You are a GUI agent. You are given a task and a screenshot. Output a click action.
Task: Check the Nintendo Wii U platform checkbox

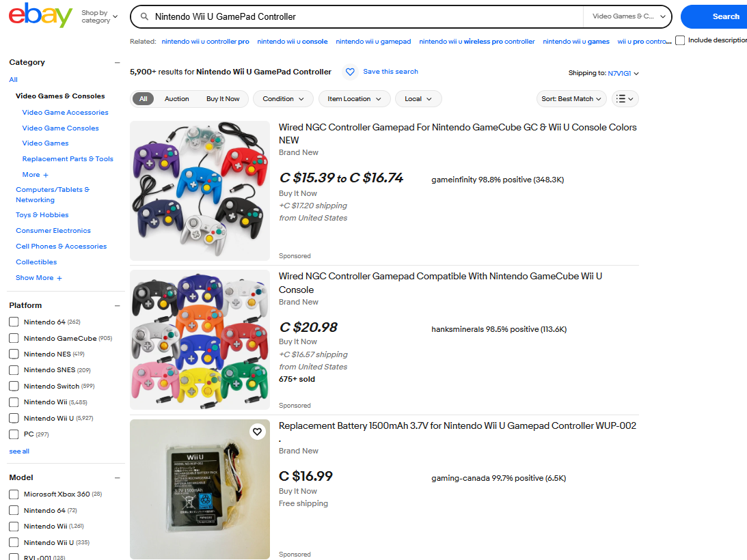coord(14,418)
